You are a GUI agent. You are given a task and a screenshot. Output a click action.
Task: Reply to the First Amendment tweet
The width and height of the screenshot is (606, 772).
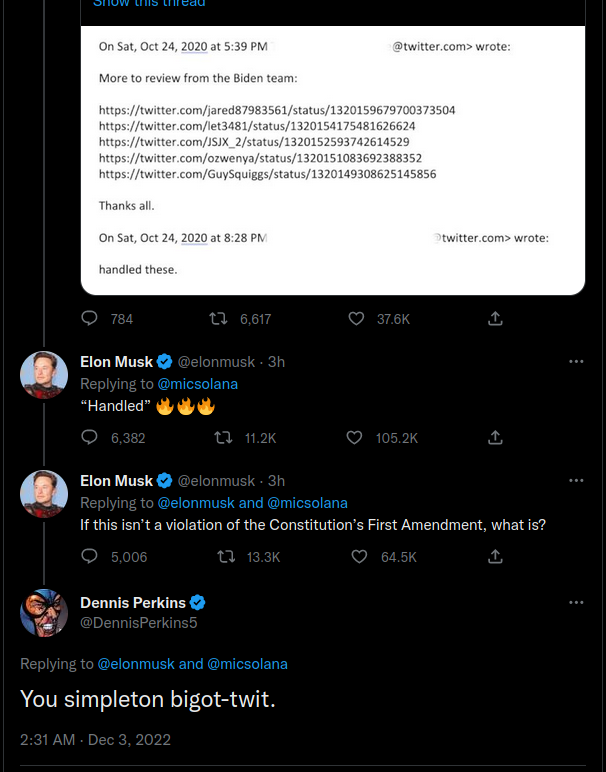pyautogui.click(x=89, y=556)
